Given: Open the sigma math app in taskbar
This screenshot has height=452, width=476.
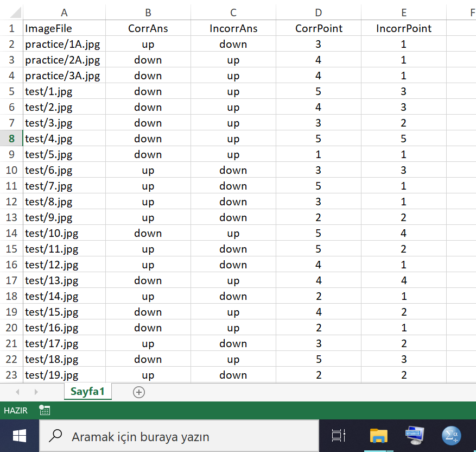Looking at the screenshot, I should click(452, 436).
